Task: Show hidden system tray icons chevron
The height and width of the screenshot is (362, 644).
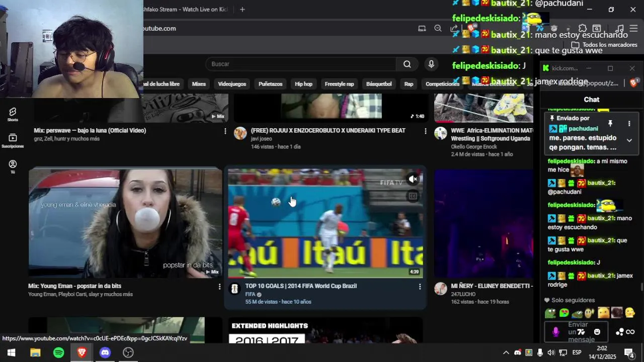Action: click(506, 352)
